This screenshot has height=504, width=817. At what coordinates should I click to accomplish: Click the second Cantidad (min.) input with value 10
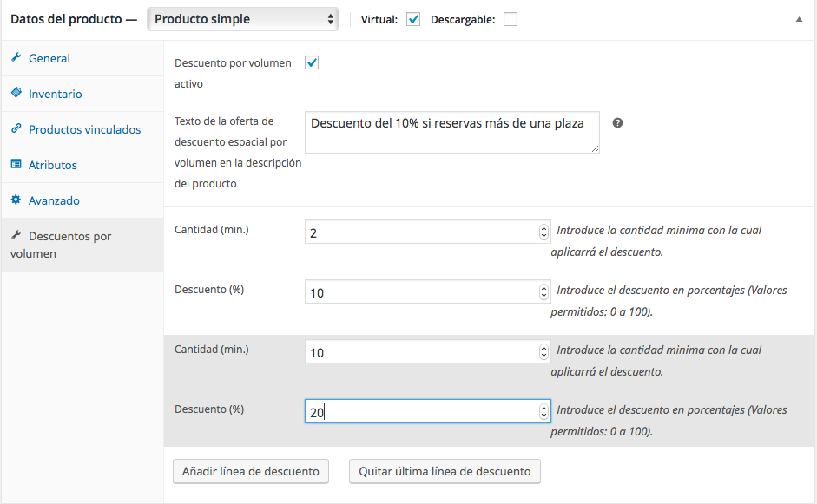tap(427, 351)
